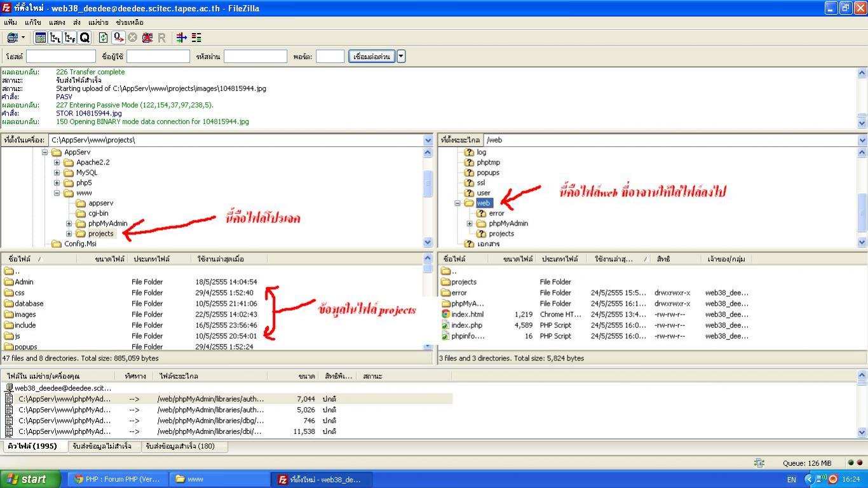The width and height of the screenshot is (868, 488).
Task: Sort remote files by สิทธิ column
Action: [676, 259]
